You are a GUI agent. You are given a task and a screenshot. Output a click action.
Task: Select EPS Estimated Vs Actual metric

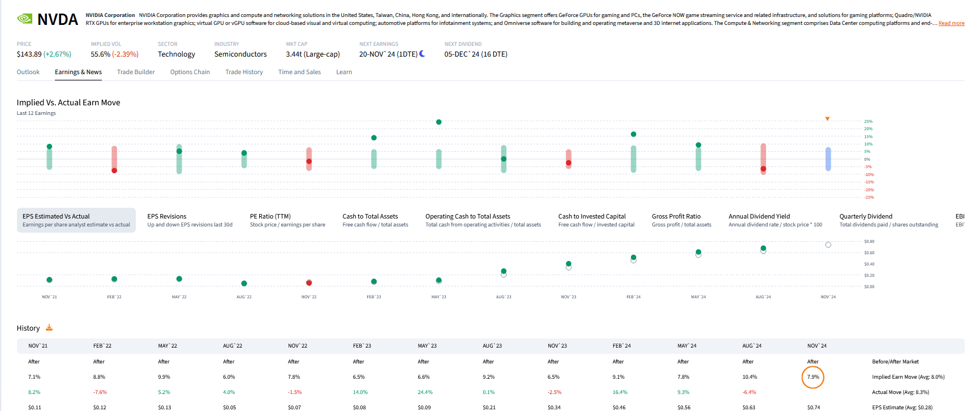[x=76, y=220]
